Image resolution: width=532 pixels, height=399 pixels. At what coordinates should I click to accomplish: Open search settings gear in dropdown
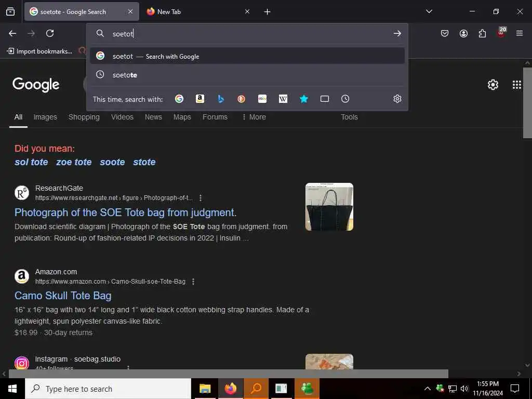point(397,99)
